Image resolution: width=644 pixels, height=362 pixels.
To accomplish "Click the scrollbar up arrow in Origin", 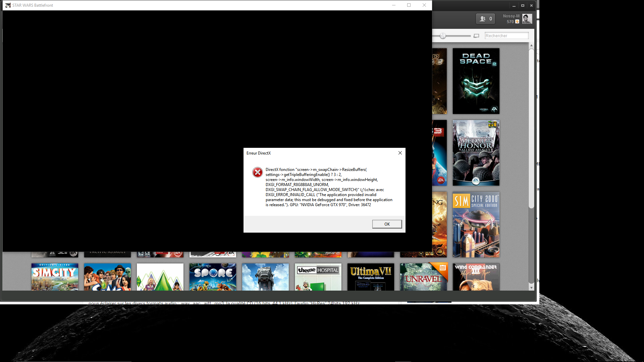I will click(531, 45).
